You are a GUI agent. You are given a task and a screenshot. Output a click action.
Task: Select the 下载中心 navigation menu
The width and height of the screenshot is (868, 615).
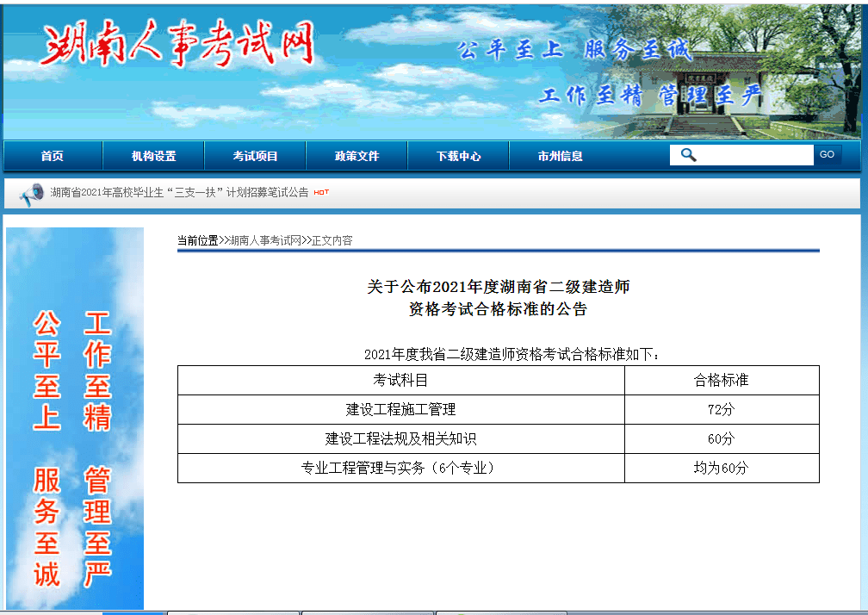coord(458,155)
